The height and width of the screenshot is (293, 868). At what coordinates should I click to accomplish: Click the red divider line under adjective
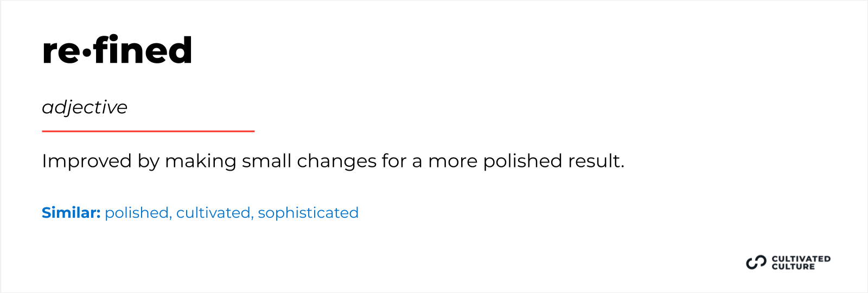point(148,131)
